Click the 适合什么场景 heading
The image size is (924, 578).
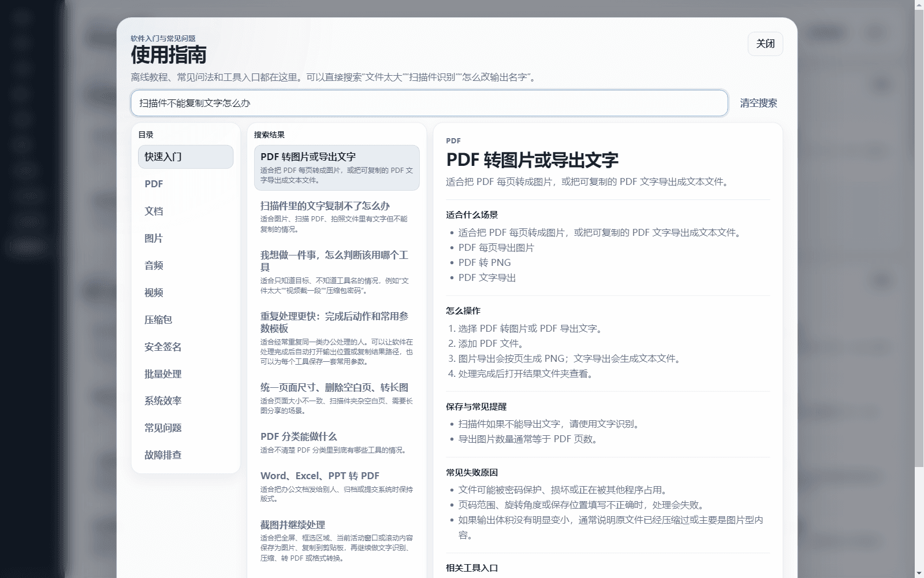(472, 214)
